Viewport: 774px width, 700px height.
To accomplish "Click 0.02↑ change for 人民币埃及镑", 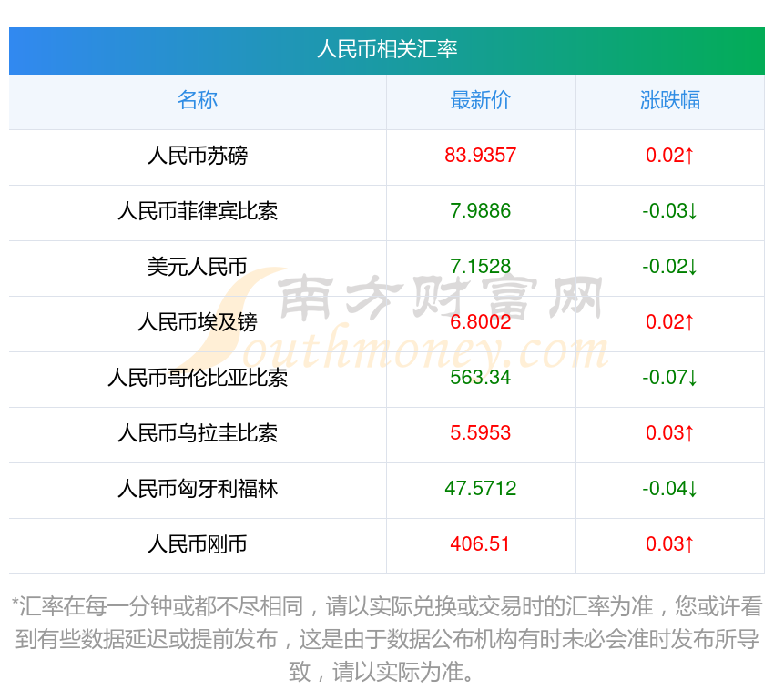I will click(x=670, y=322).
